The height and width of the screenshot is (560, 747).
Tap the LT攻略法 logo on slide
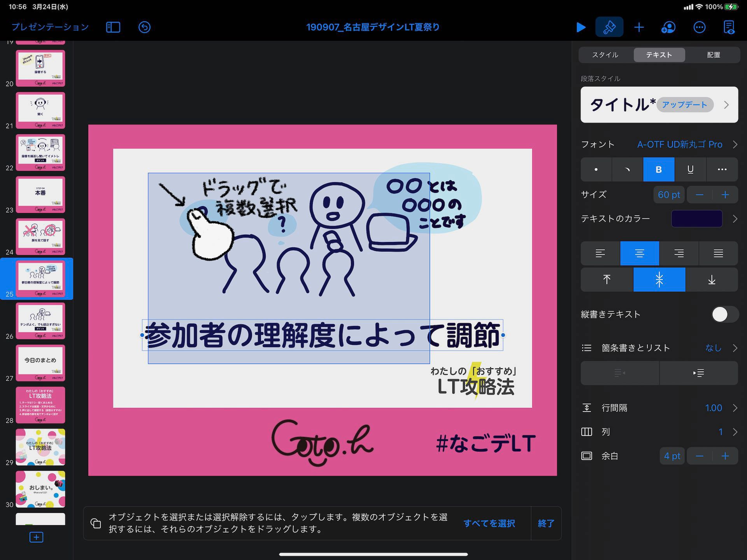coord(473,381)
